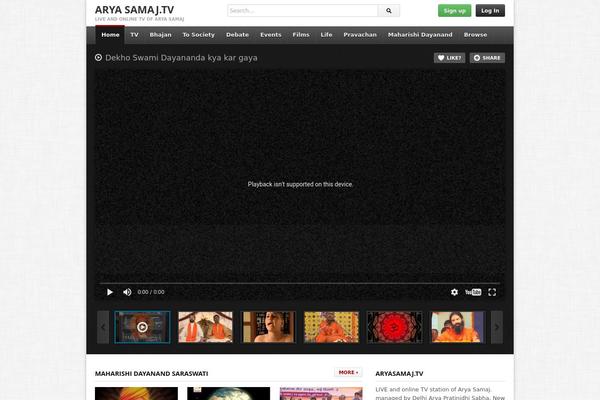
Task: Open the Maharishi Dayanand menu item
Action: pyautogui.click(x=420, y=35)
